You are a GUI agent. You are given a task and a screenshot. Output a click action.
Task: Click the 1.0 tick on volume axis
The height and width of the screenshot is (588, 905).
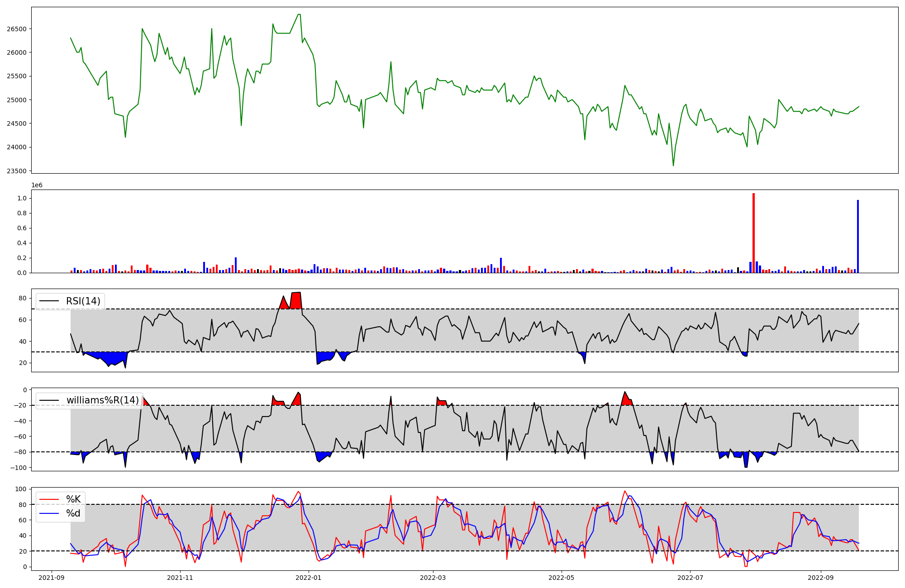[22, 198]
